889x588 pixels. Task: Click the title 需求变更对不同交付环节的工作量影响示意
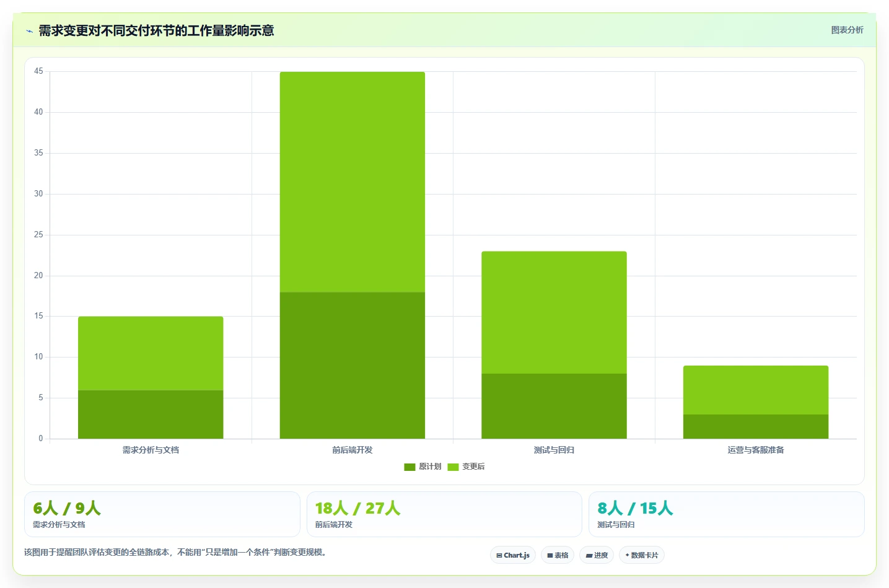pyautogui.click(x=156, y=30)
